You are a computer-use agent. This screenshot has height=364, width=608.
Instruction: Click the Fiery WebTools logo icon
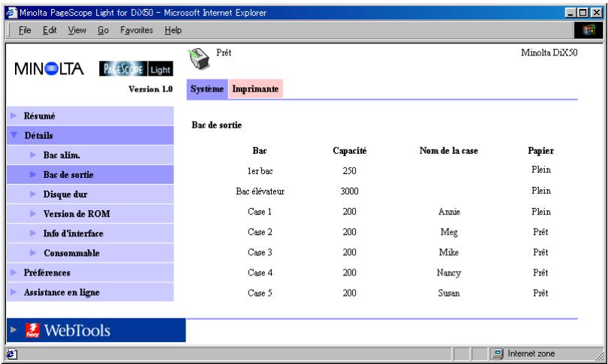coord(32,330)
